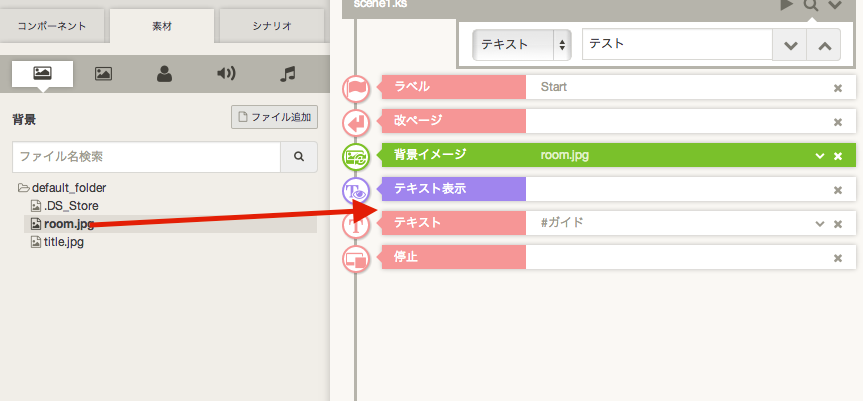Click the green background image node icon
The width and height of the screenshot is (863, 401).
pyautogui.click(x=356, y=156)
